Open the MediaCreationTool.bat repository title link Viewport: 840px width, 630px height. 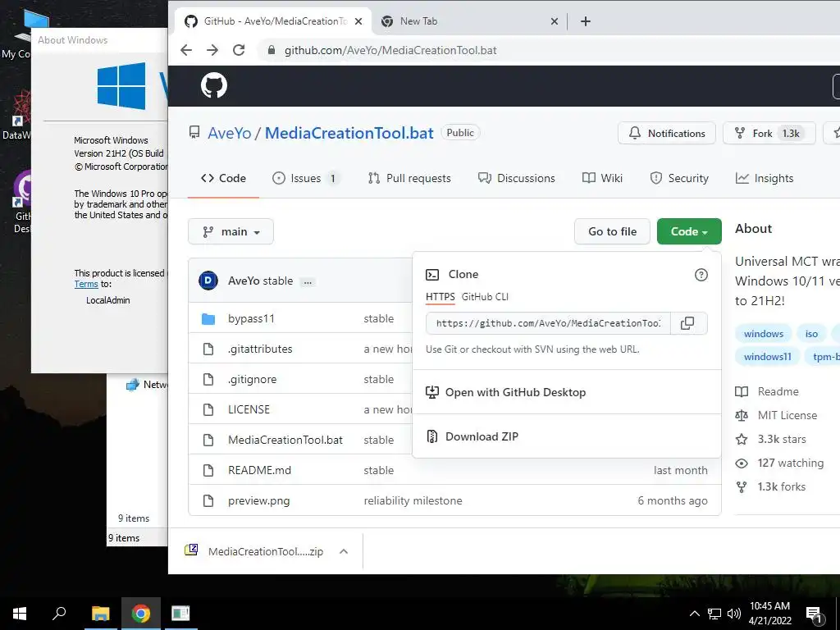click(349, 133)
